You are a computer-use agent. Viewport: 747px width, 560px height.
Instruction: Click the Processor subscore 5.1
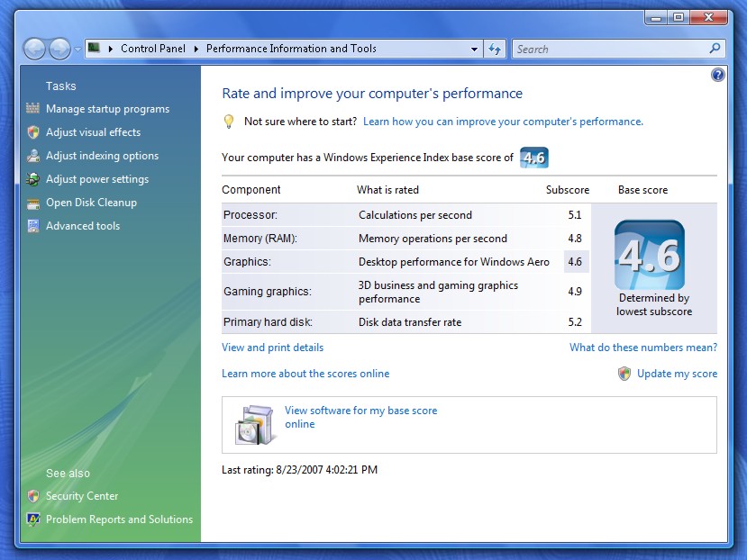pos(575,215)
